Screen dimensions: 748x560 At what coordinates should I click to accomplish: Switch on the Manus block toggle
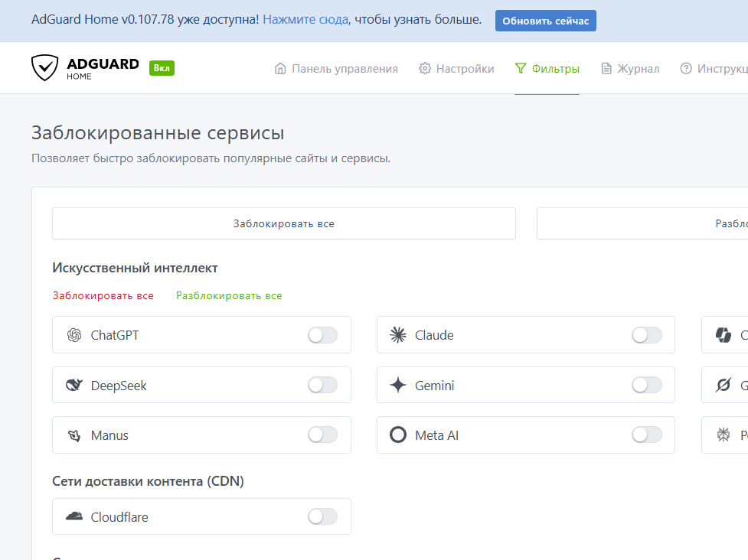click(322, 435)
